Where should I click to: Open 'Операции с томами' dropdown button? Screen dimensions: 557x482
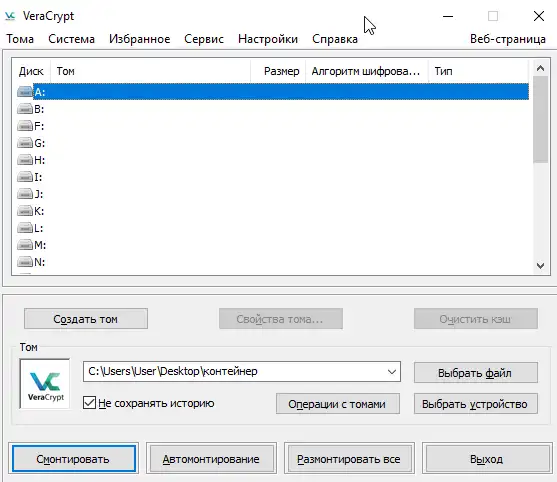337,404
